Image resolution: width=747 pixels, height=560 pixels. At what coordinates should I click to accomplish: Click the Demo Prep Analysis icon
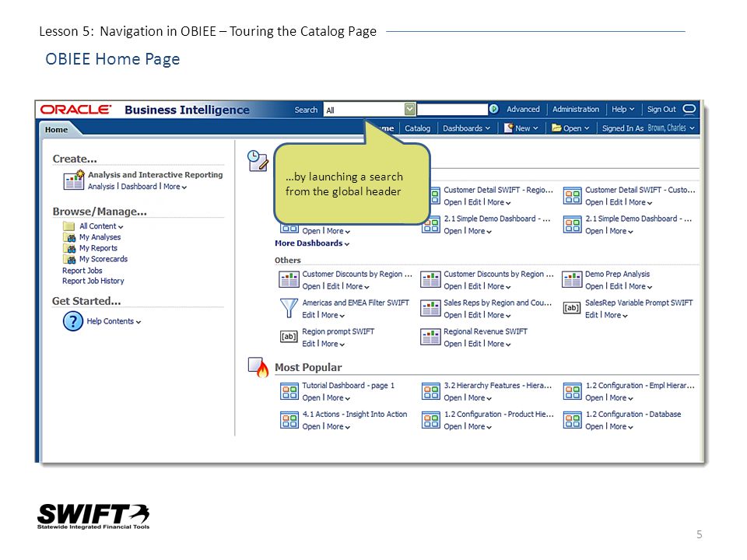(x=572, y=280)
